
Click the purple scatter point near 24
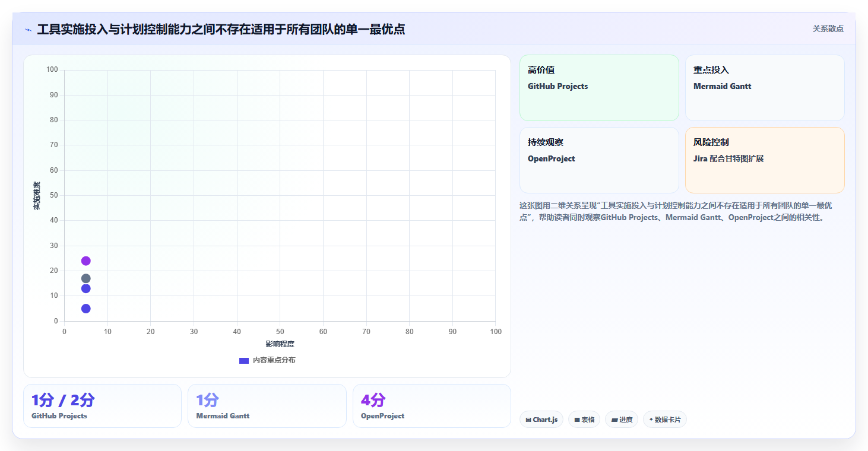point(85,261)
